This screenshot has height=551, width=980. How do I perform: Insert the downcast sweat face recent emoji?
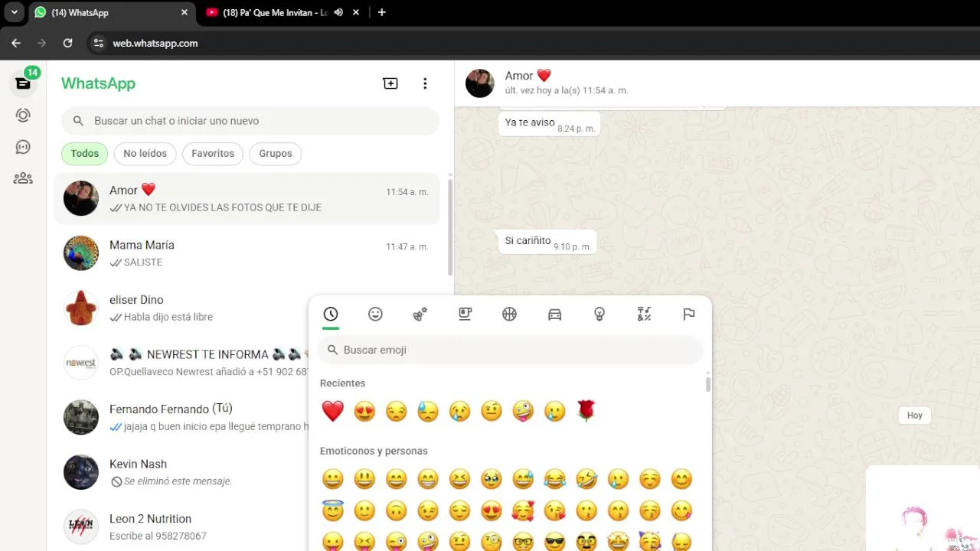(x=428, y=412)
